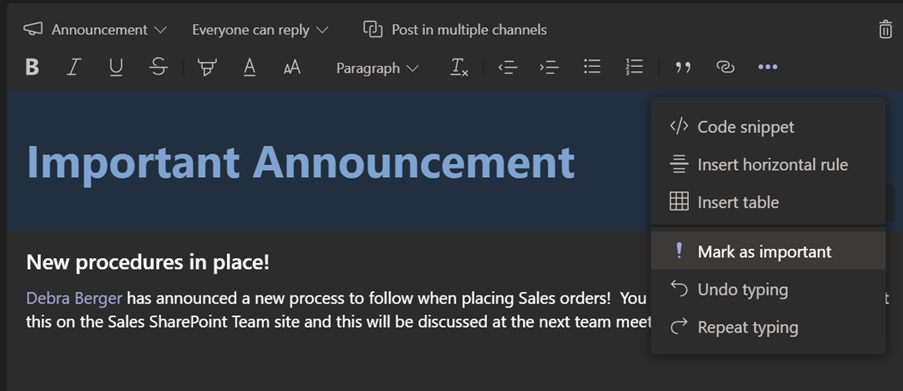The height and width of the screenshot is (391, 903).
Task: Toggle bold formatting
Action: pos(32,67)
